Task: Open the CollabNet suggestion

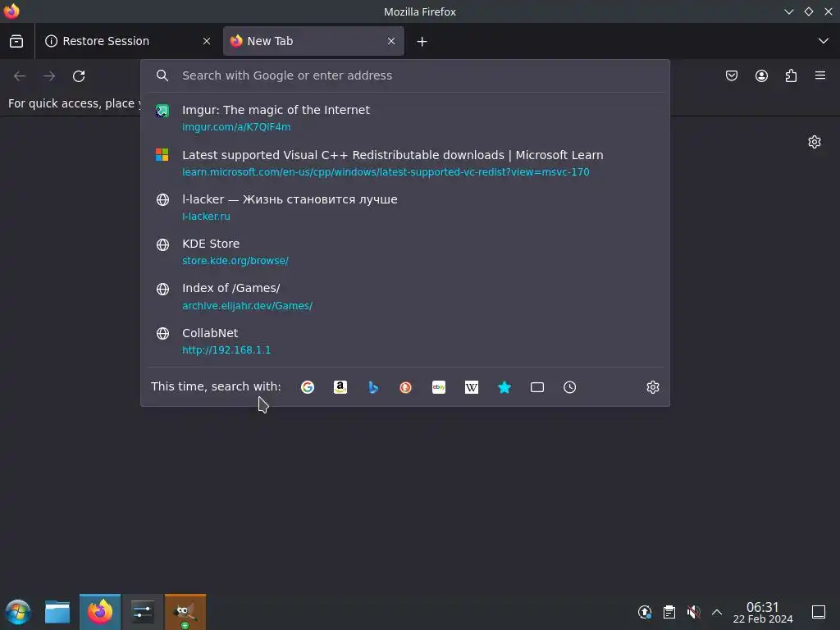Action: coord(405,340)
